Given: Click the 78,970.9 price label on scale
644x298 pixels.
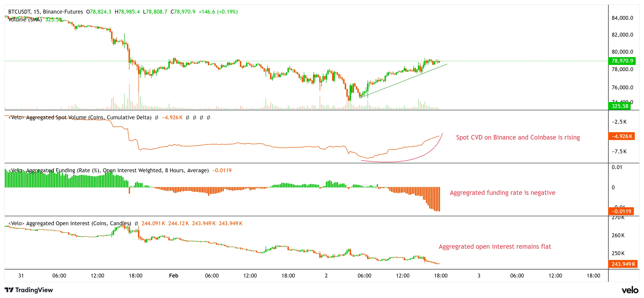Looking at the screenshot, I should coord(622,61).
